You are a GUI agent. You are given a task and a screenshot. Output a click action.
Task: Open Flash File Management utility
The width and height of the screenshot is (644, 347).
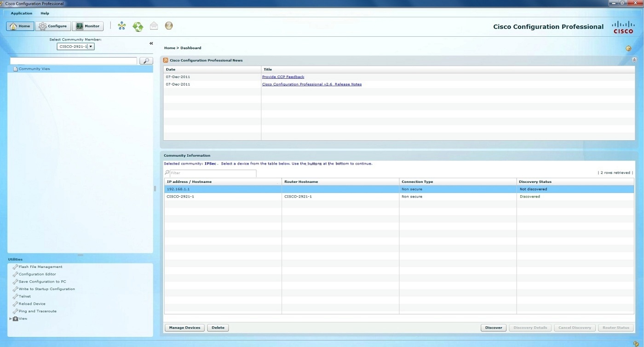tap(40, 267)
